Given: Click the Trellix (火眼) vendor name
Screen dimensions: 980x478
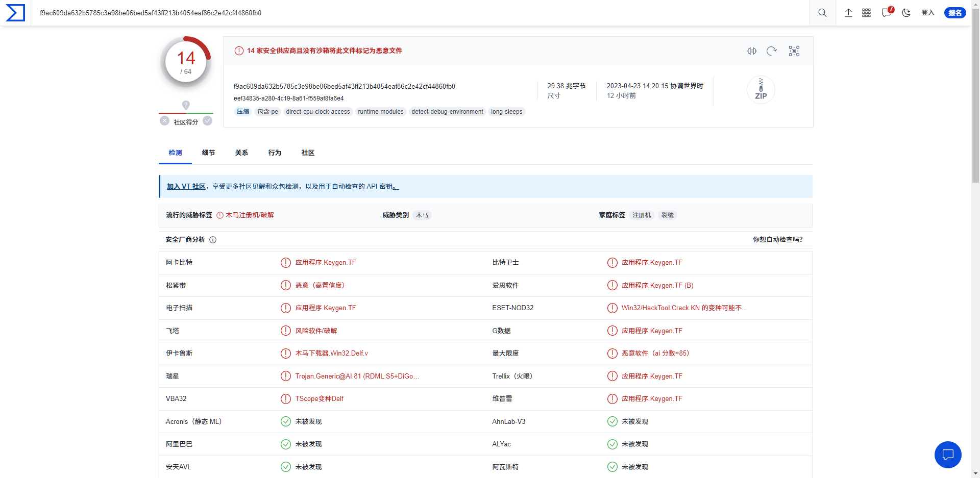Looking at the screenshot, I should tap(512, 376).
